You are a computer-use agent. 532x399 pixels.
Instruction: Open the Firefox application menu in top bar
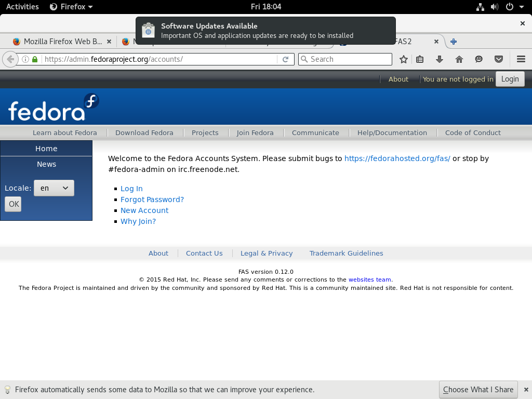pos(71,7)
